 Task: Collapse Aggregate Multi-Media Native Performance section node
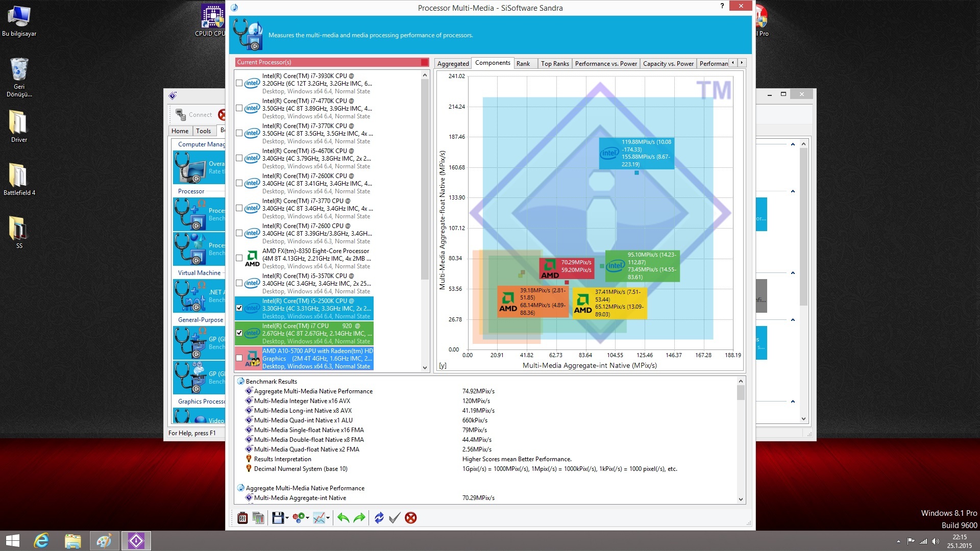click(240, 488)
